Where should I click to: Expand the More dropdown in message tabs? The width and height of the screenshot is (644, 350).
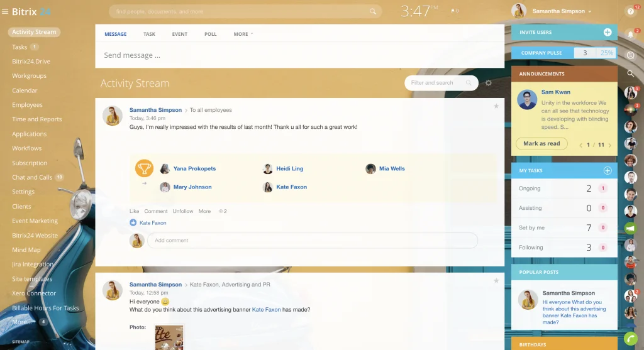(x=243, y=34)
